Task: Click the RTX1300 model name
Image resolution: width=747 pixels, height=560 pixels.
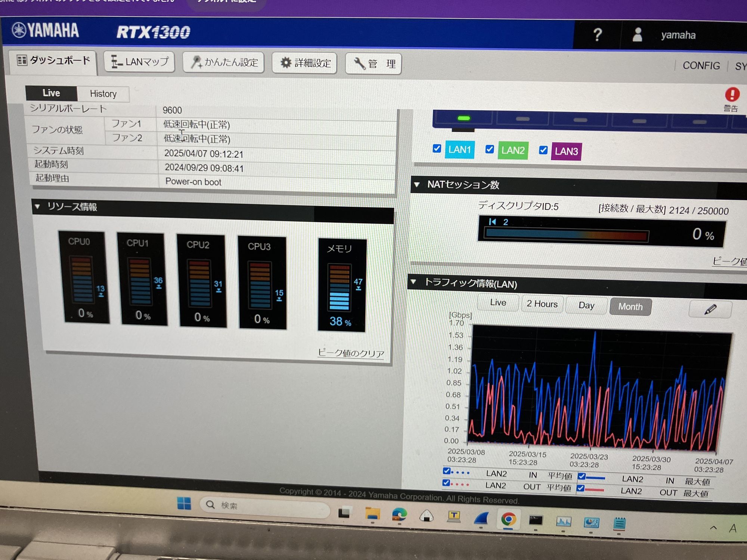Action: (153, 32)
